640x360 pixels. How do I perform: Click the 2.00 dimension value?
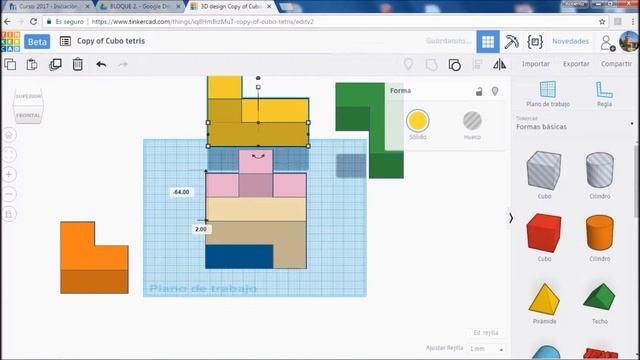(201, 229)
